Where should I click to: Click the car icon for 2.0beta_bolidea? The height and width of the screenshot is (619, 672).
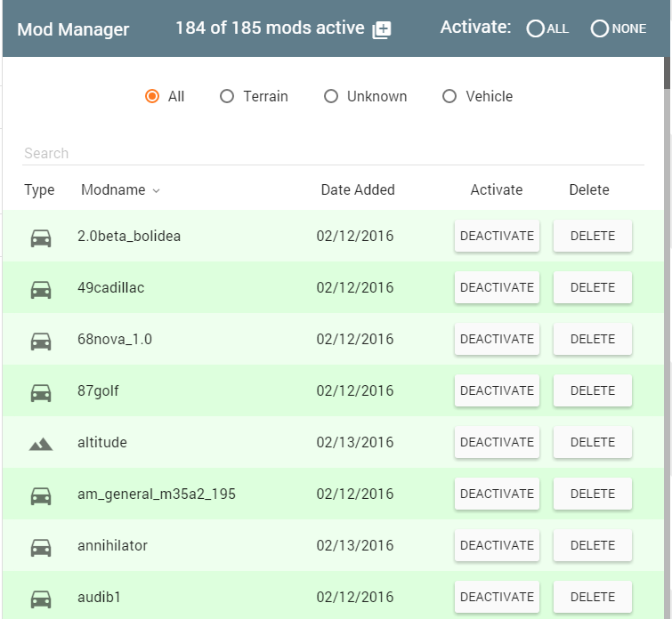tap(41, 237)
